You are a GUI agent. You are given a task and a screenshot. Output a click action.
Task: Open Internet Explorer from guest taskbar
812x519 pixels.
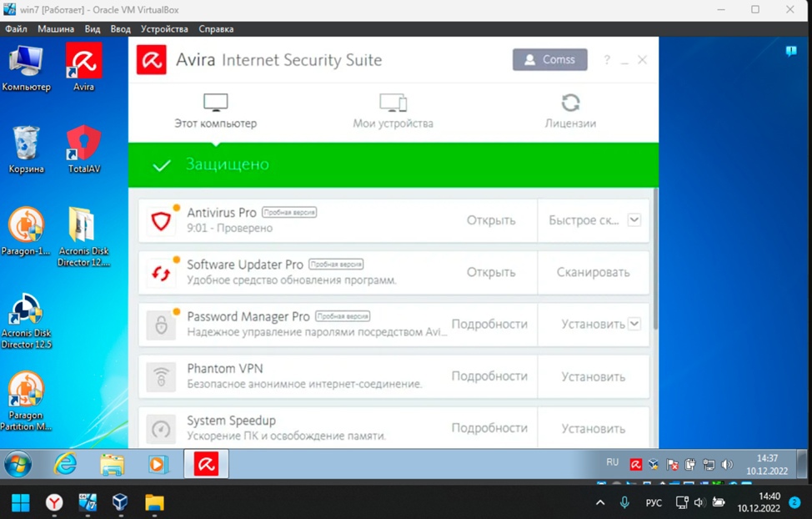(x=65, y=464)
